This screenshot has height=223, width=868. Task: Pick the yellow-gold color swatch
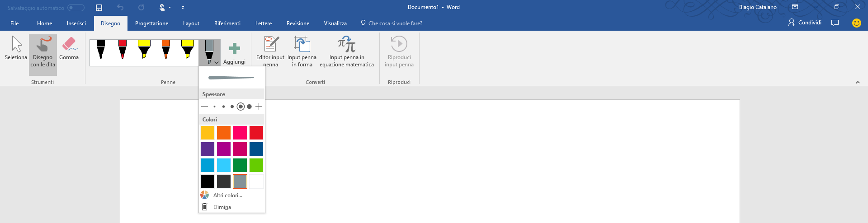pos(208,133)
